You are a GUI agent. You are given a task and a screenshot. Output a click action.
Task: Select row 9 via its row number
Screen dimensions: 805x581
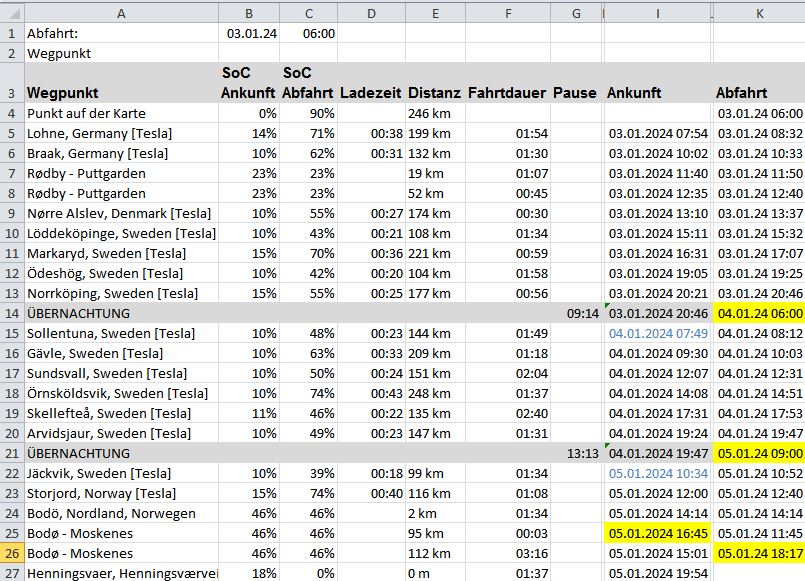point(12,213)
